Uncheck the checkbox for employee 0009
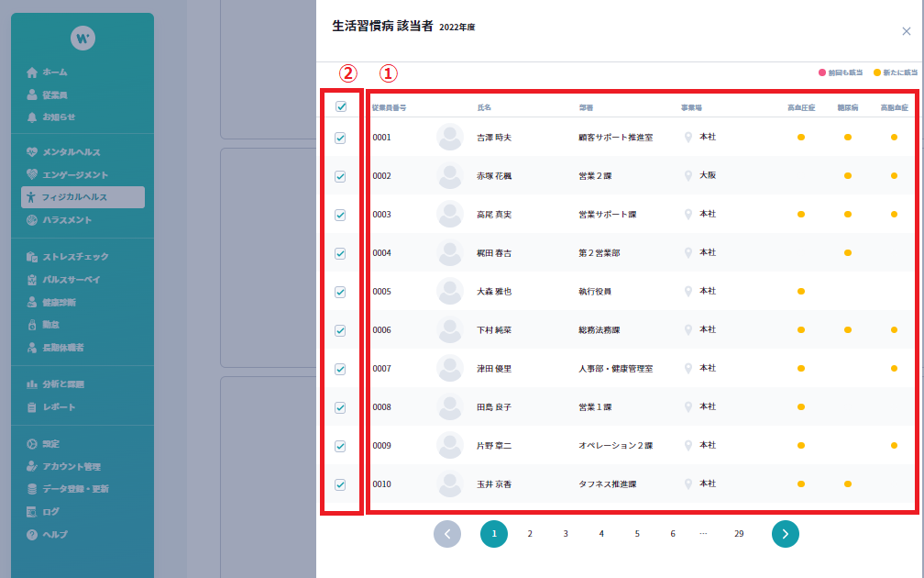 coord(340,447)
